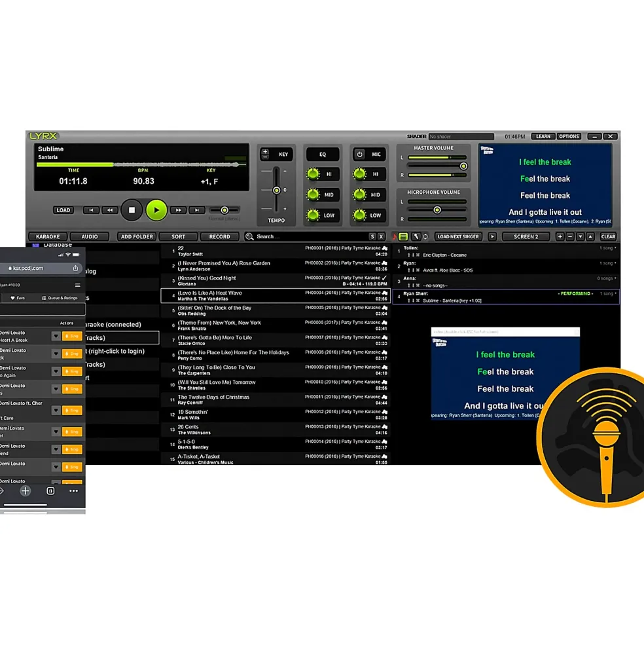This screenshot has width=644, height=645.
Task: Skip to previous track on player
Action: click(x=91, y=210)
